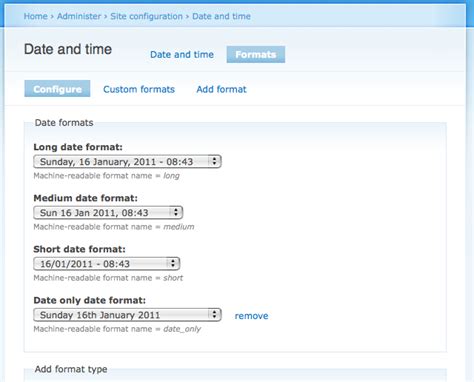The width and height of the screenshot is (474, 382).
Task: Go to Home in breadcrumb
Action: tap(36, 16)
